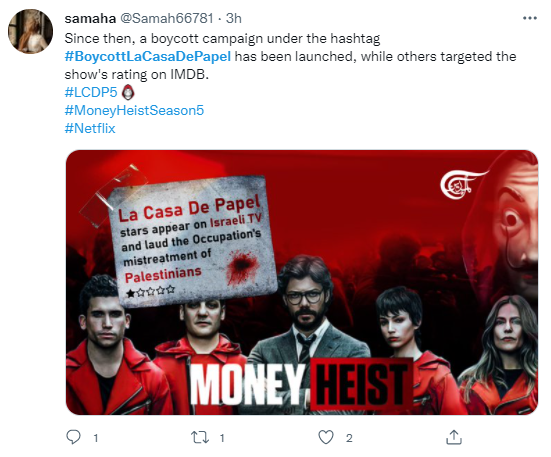
Task: Open the share upload icon
Action: coord(454,437)
